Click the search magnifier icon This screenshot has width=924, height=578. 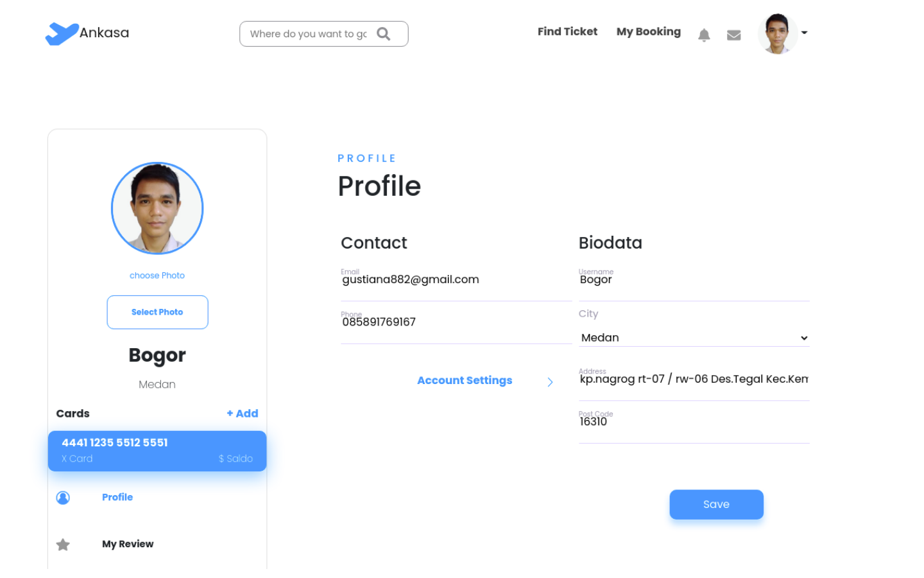point(383,34)
